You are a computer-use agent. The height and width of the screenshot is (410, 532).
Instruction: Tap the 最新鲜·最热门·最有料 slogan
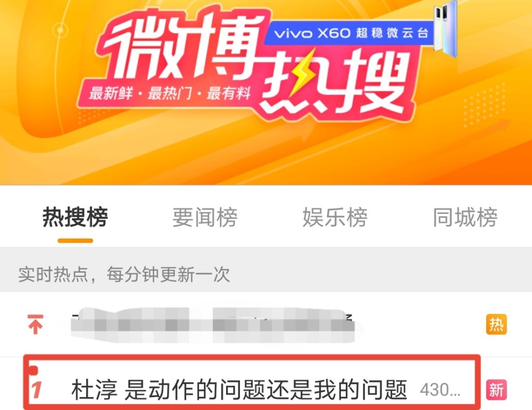click(x=170, y=93)
